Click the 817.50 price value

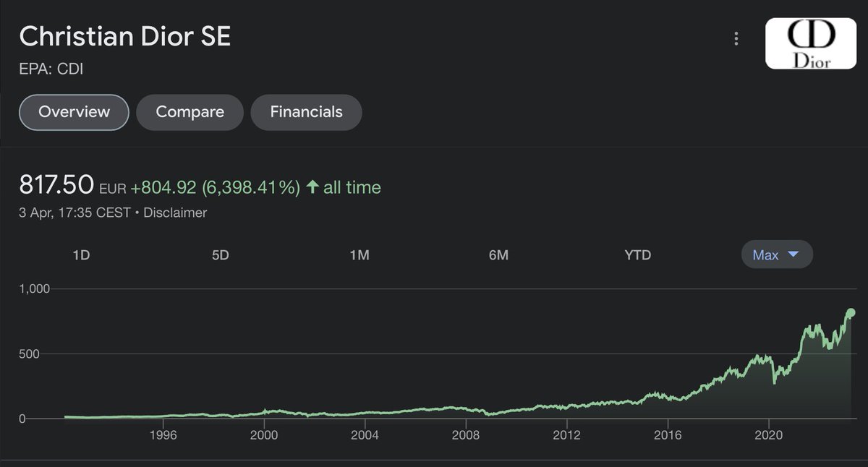point(56,186)
